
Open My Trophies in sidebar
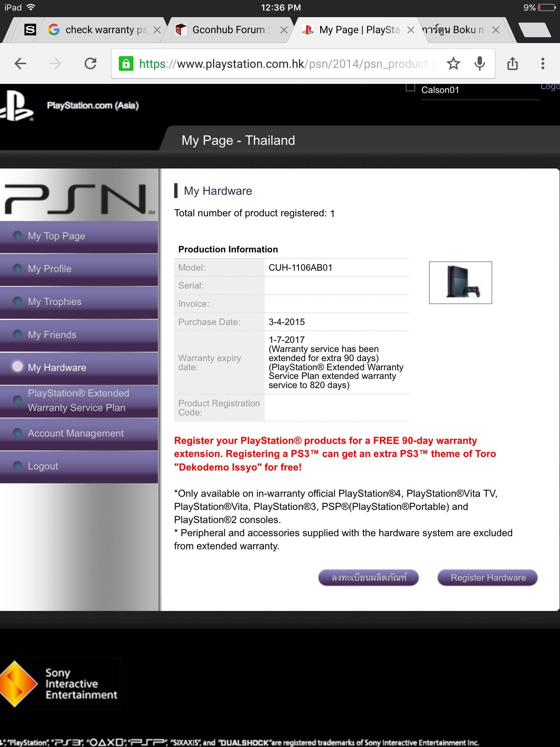click(79, 302)
